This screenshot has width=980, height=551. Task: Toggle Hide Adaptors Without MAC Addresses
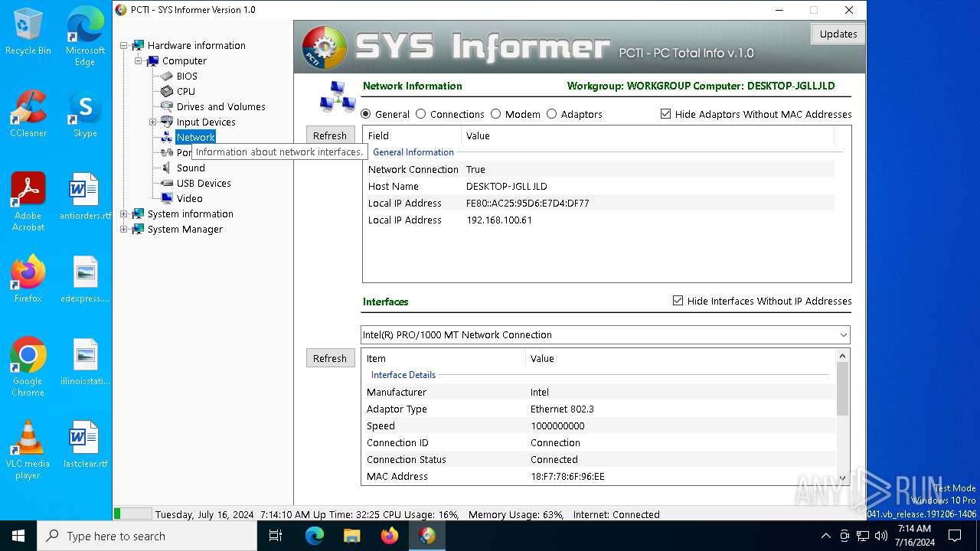pos(666,114)
